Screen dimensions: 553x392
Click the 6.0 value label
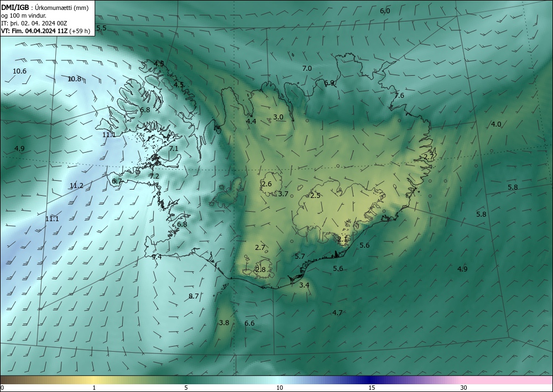point(385,11)
